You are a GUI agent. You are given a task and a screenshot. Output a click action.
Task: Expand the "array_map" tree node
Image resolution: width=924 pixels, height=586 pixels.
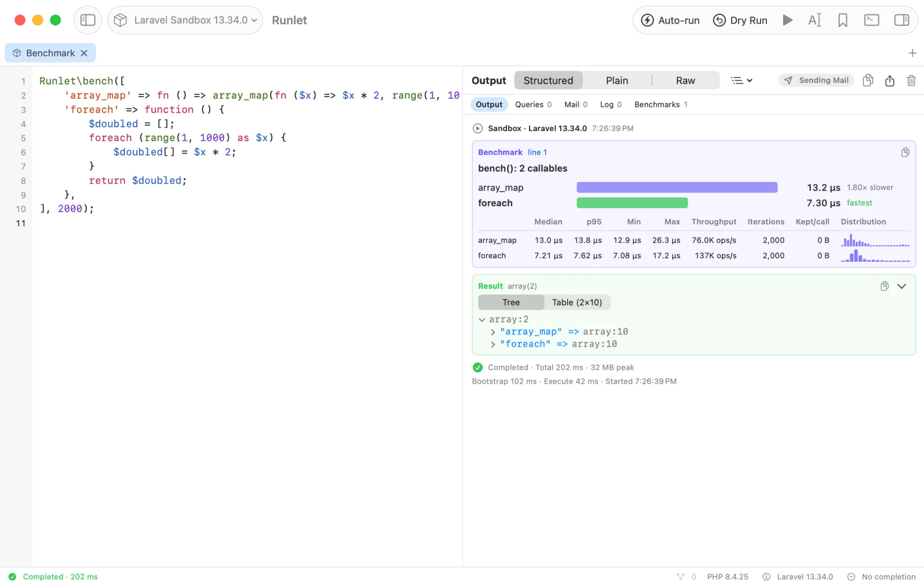click(x=493, y=332)
